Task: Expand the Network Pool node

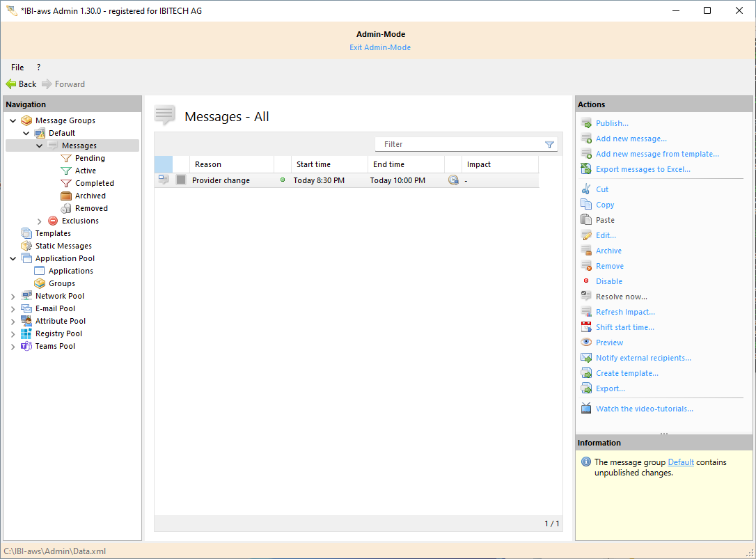Action: [x=13, y=296]
